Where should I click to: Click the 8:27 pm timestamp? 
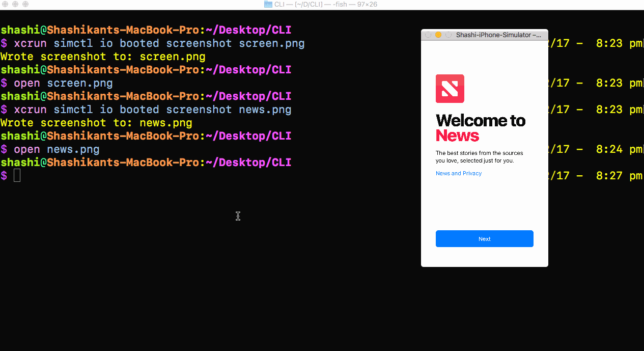click(x=619, y=176)
